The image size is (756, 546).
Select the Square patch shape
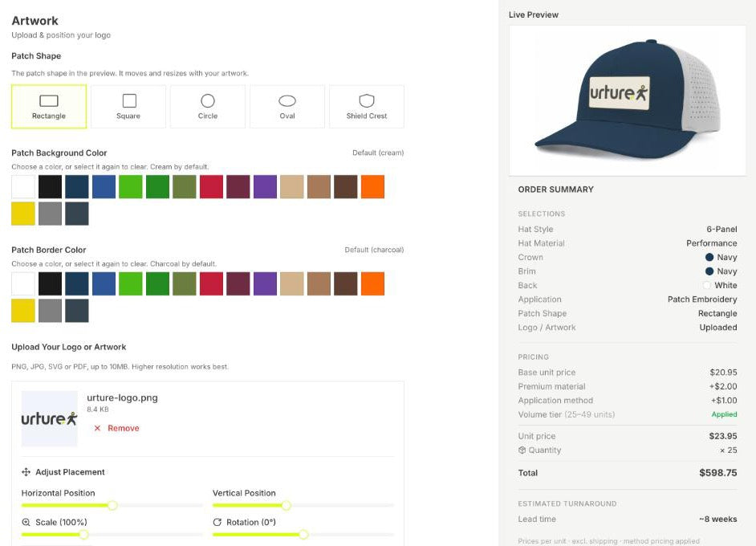point(128,107)
